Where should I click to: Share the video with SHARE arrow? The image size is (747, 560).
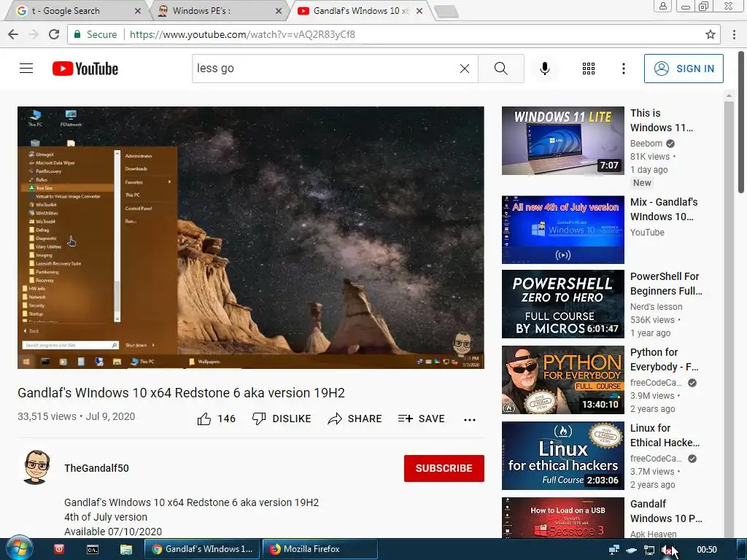355,419
